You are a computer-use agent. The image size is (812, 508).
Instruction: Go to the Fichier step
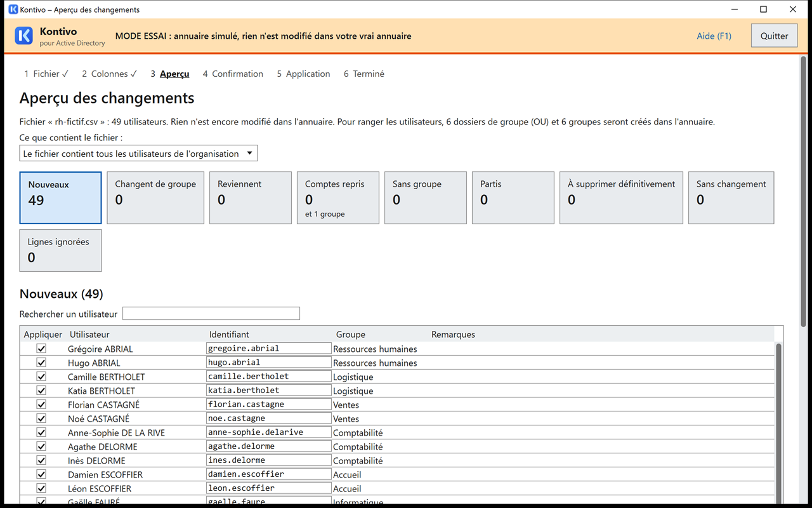(46, 74)
